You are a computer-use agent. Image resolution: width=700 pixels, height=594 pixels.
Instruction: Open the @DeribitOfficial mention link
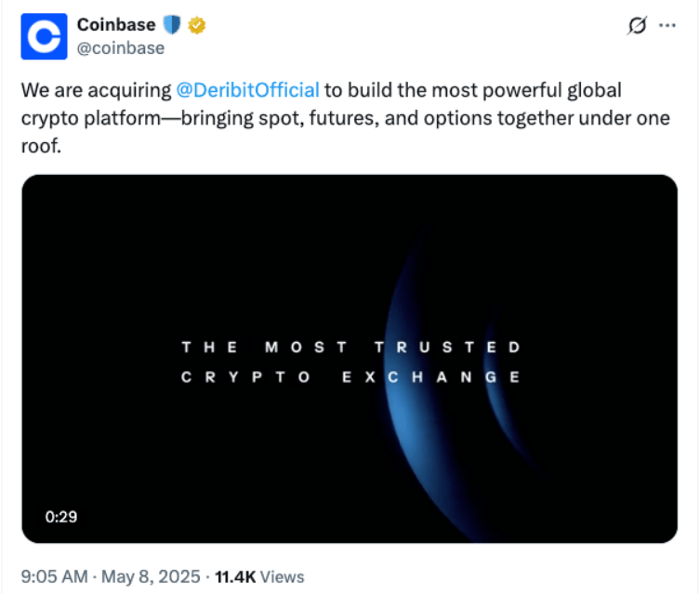pos(248,90)
